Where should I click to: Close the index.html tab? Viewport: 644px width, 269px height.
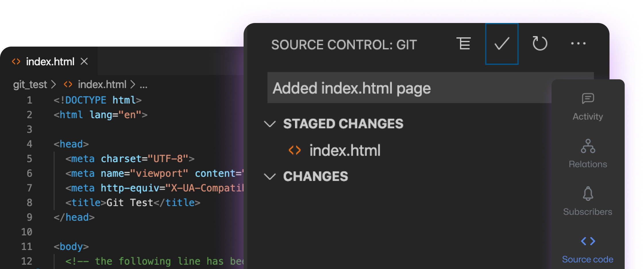(84, 61)
